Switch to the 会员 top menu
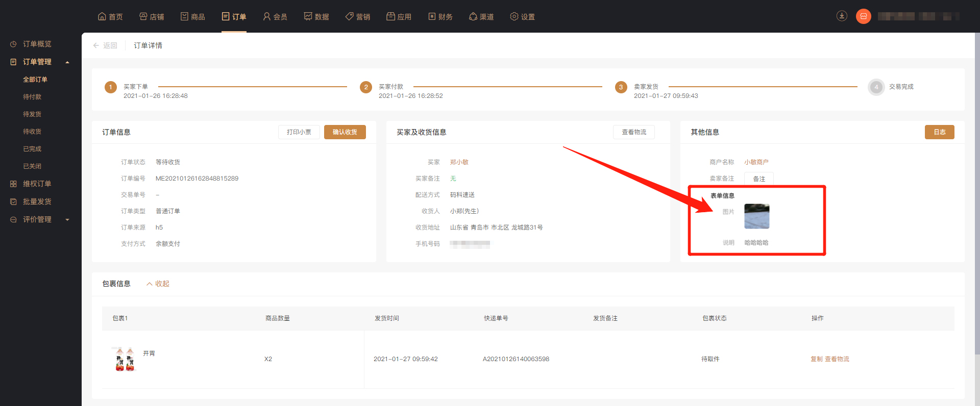The image size is (980, 406). click(275, 17)
